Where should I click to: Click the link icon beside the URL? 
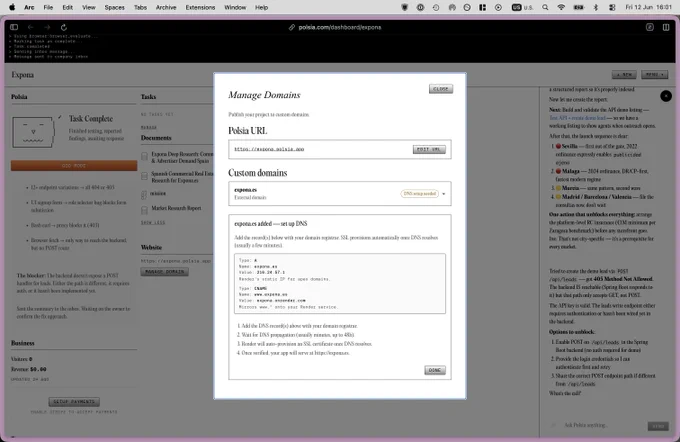coord(292,27)
